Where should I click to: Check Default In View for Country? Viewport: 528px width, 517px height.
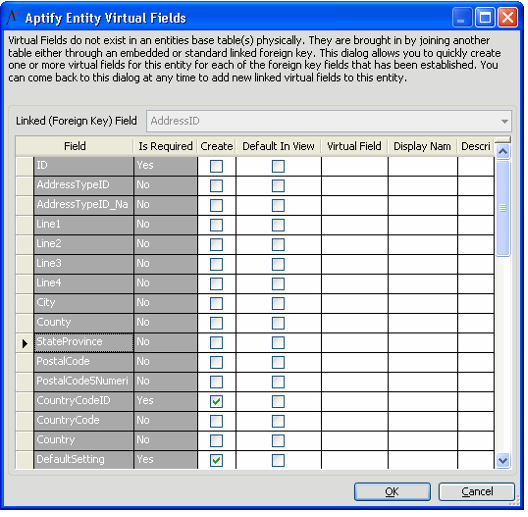click(x=278, y=441)
